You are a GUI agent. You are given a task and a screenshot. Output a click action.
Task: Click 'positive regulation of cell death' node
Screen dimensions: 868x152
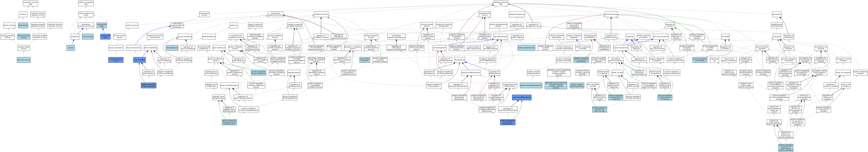click(700, 60)
